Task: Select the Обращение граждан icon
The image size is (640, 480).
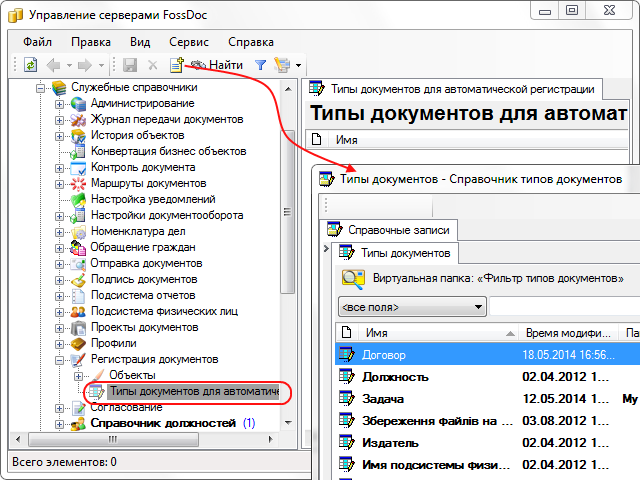Action: tap(78, 247)
